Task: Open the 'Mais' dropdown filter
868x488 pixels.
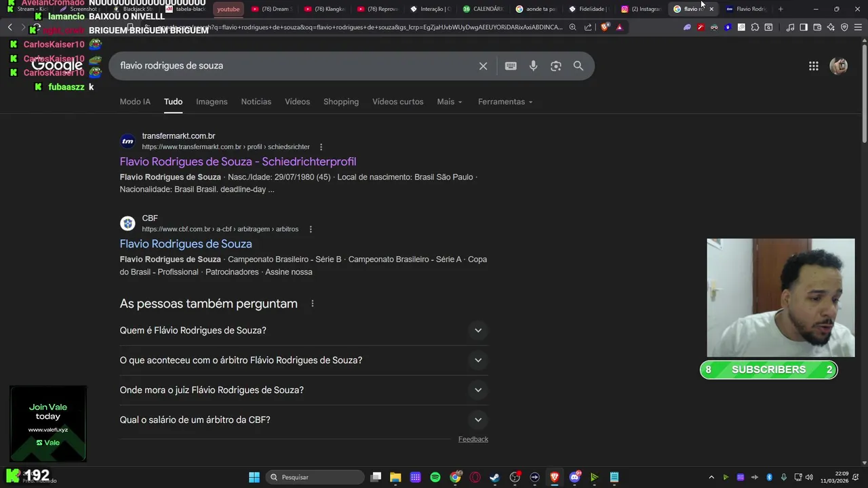Action: pos(450,102)
